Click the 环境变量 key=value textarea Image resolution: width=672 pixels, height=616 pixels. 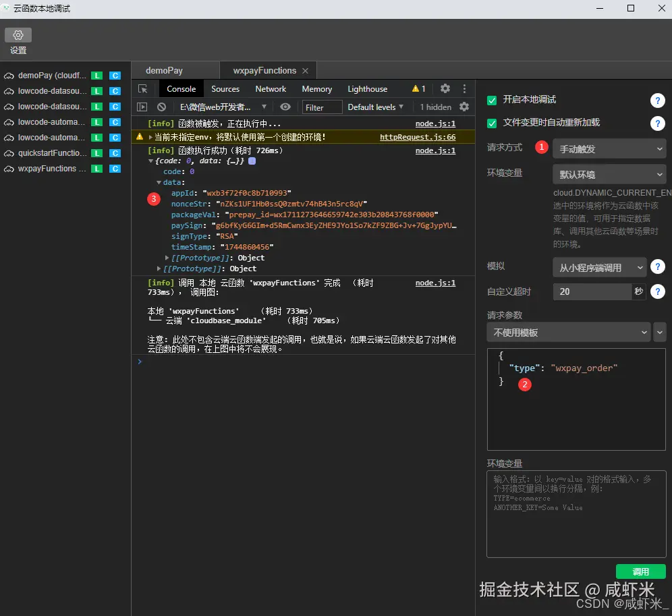pyautogui.click(x=576, y=513)
